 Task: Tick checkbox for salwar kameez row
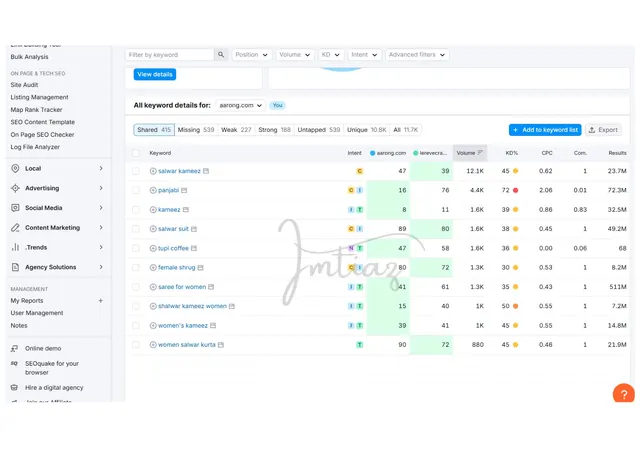[136, 171]
